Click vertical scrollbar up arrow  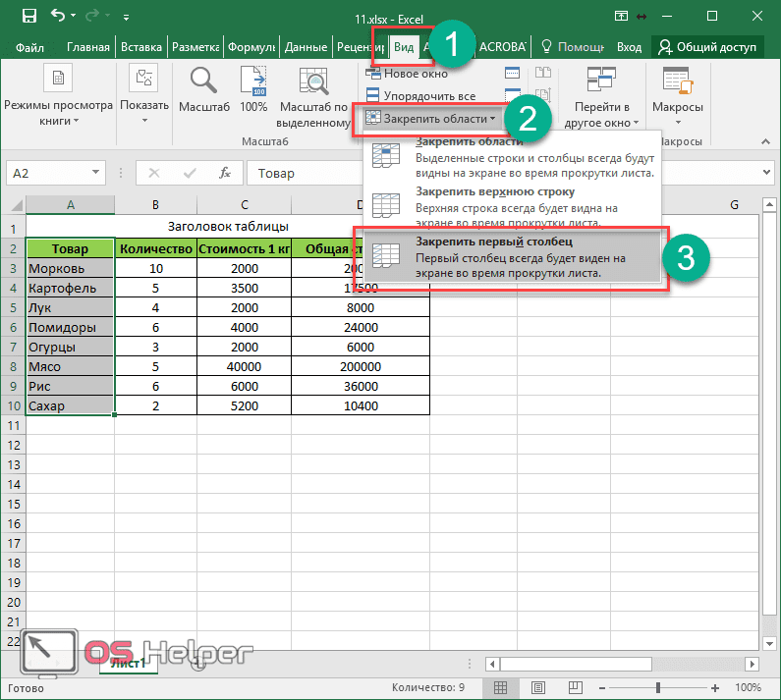(x=769, y=204)
